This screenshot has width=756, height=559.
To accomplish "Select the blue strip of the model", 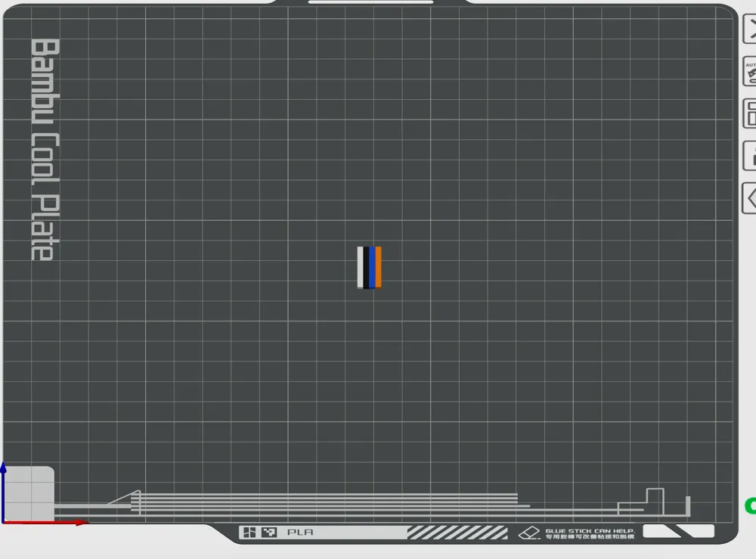I will pyautogui.click(x=373, y=267).
